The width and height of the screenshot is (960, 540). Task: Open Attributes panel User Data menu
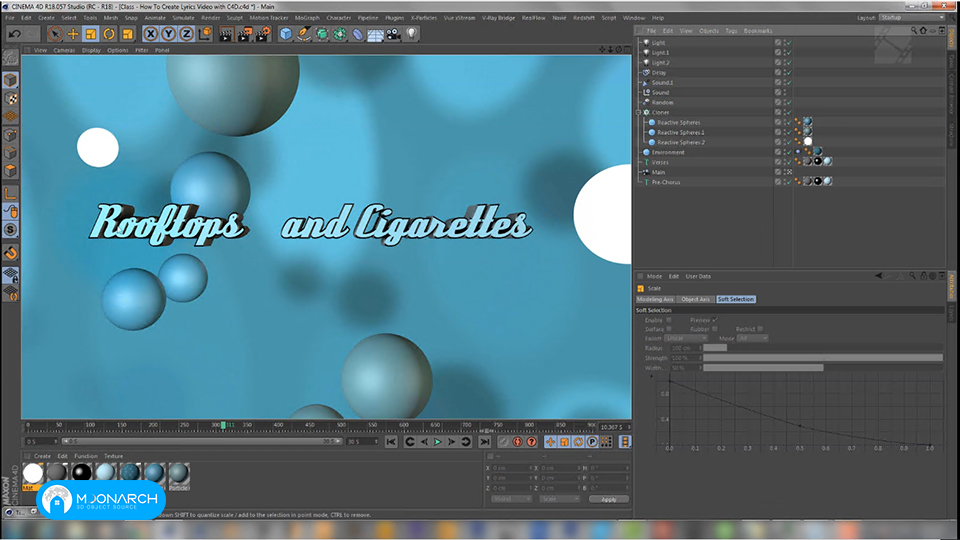click(698, 276)
